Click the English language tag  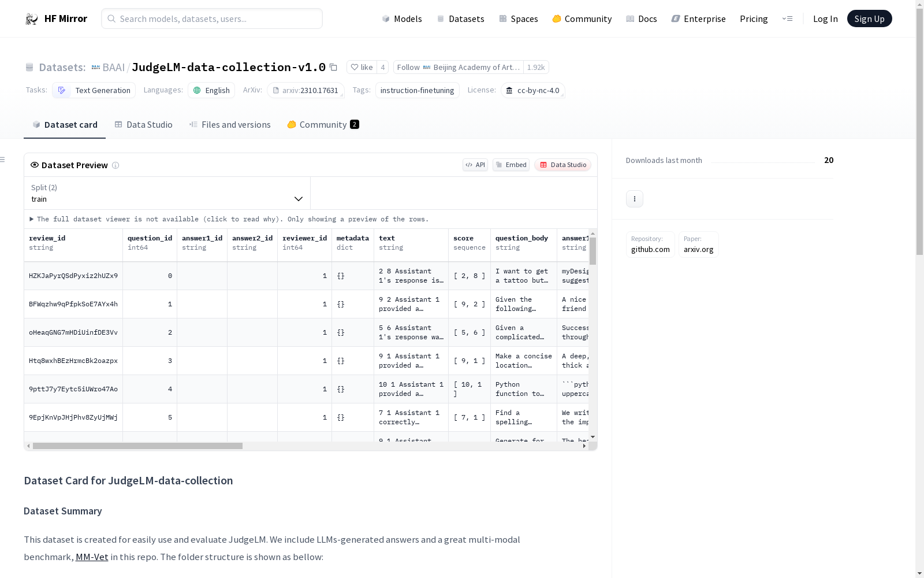tap(211, 90)
